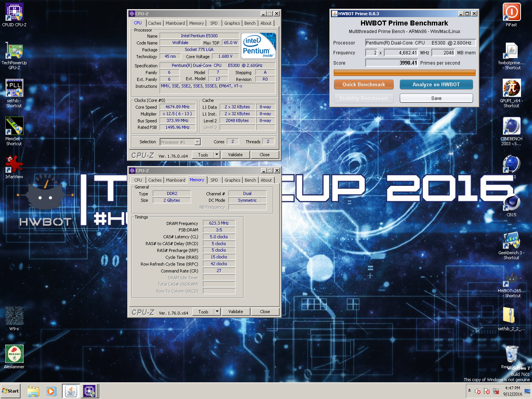Click the volume muted tray icon
The image size is (532, 399).
[478, 391]
